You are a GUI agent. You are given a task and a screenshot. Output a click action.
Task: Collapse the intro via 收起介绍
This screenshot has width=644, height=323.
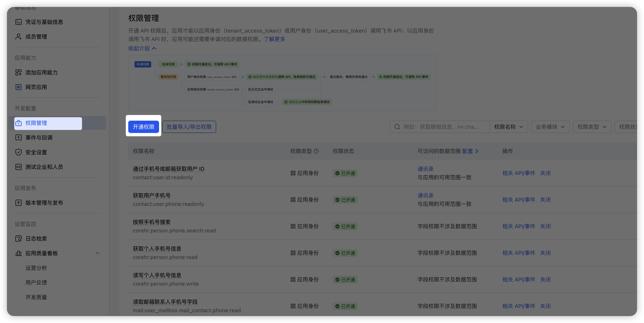coord(142,48)
